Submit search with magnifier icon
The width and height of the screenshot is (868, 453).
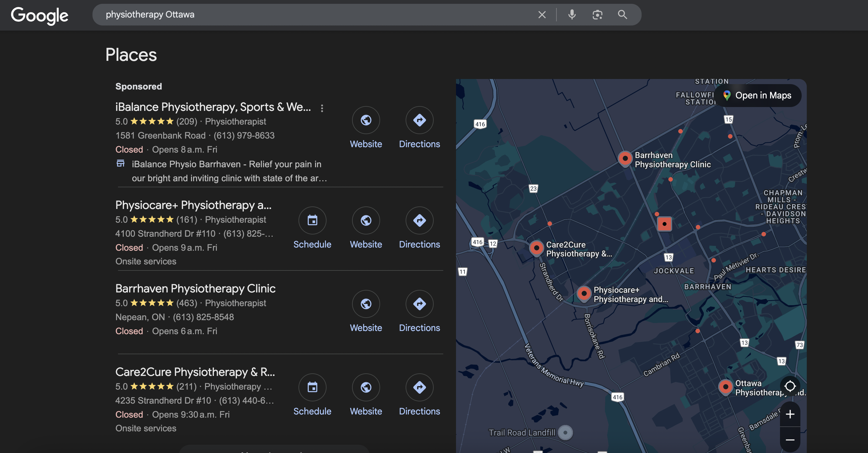pos(622,14)
